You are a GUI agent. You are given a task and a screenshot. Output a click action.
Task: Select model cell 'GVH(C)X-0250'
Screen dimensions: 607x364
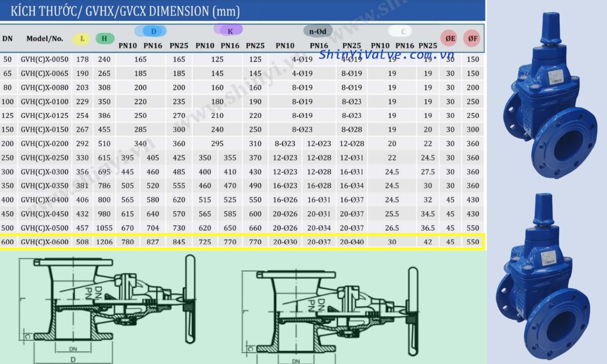[x=44, y=158]
